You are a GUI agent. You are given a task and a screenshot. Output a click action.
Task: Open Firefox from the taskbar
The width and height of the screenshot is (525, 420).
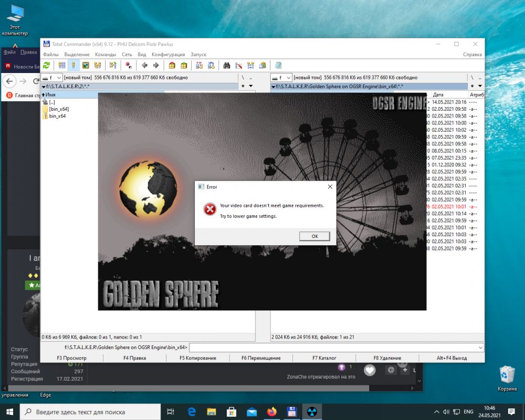pos(271,412)
